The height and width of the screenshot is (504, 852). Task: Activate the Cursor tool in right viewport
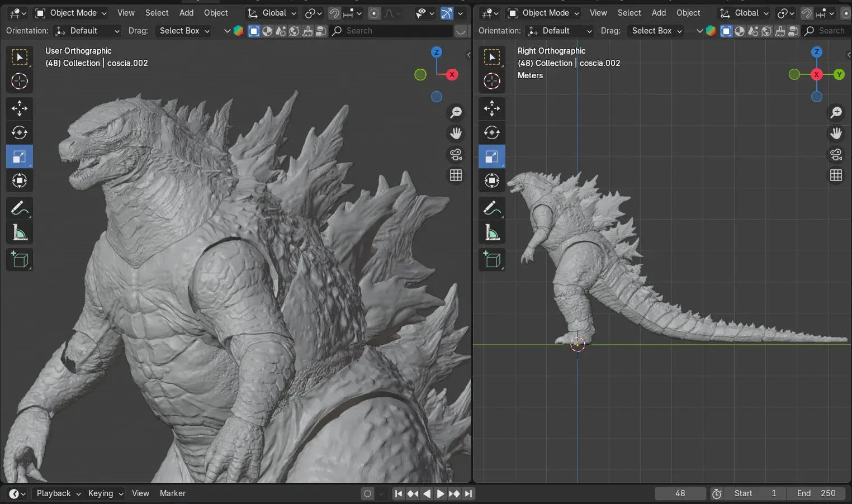(492, 82)
